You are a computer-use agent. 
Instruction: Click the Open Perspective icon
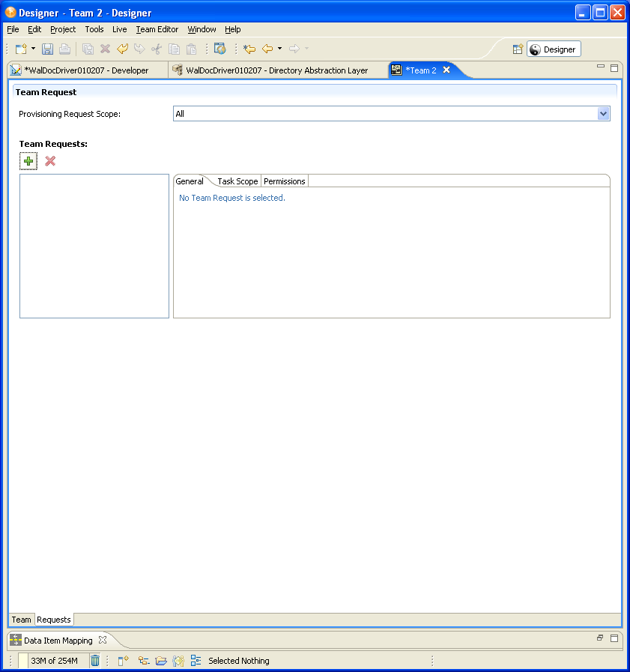coord(518,49)
